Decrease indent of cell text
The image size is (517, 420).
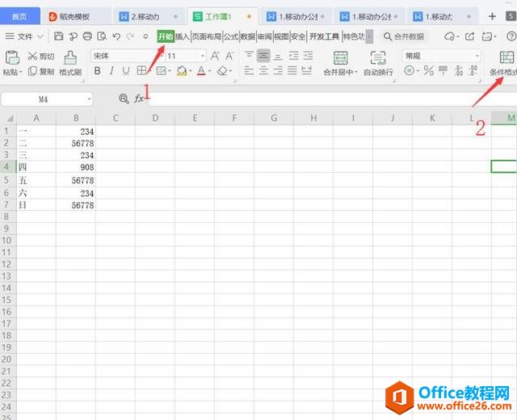coord(293,56)
